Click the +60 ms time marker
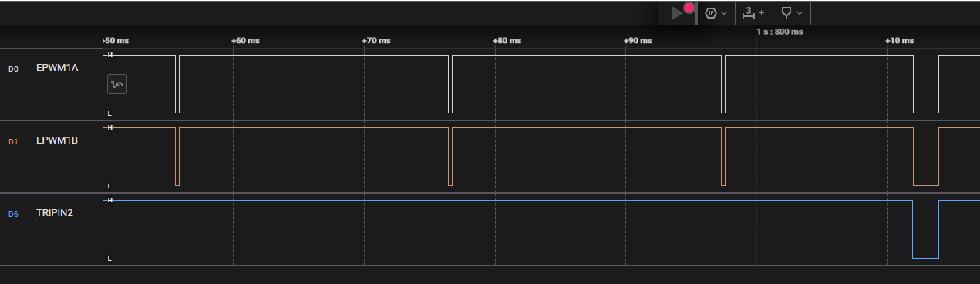 [x=245, y=40]
